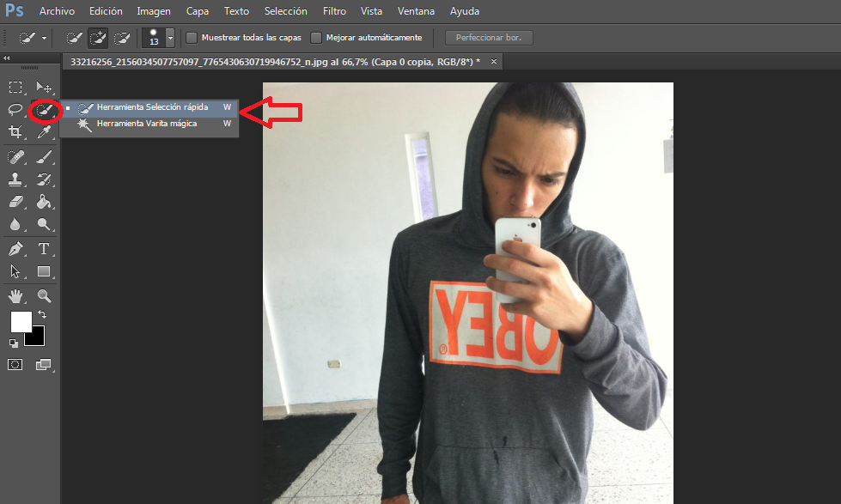Select the Lasso tool
The image size is (841, 504).
(x=15, y=110)
